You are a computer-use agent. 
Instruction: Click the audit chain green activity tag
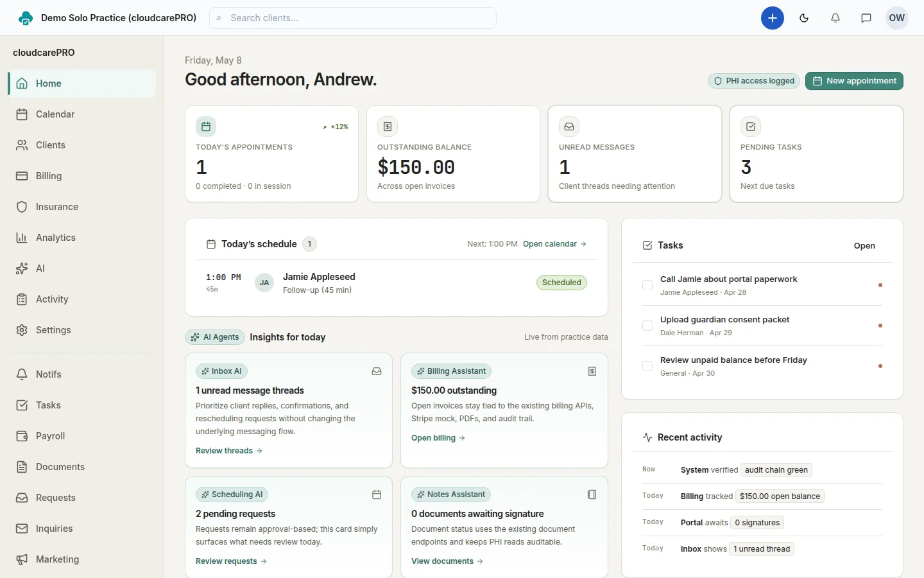[776, 470]
